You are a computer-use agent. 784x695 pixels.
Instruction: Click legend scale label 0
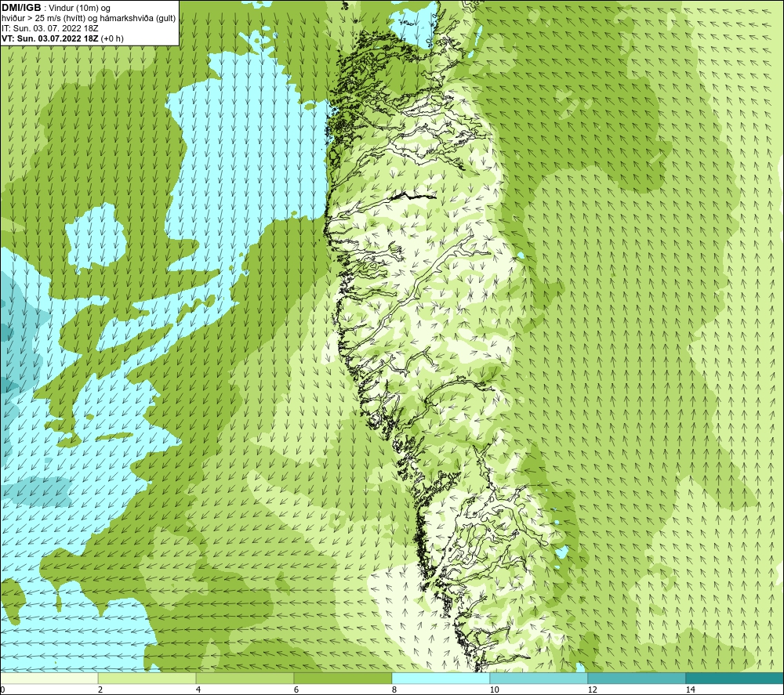(x=2, y=690)
